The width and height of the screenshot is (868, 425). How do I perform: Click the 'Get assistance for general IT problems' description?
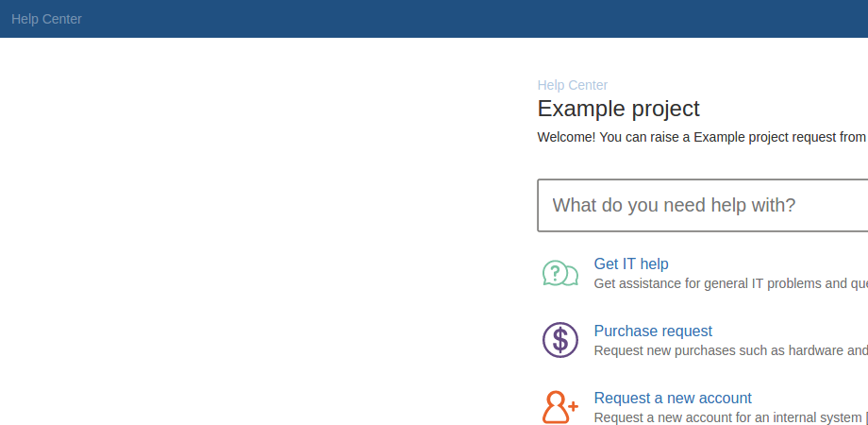click(x=730, y=283)
